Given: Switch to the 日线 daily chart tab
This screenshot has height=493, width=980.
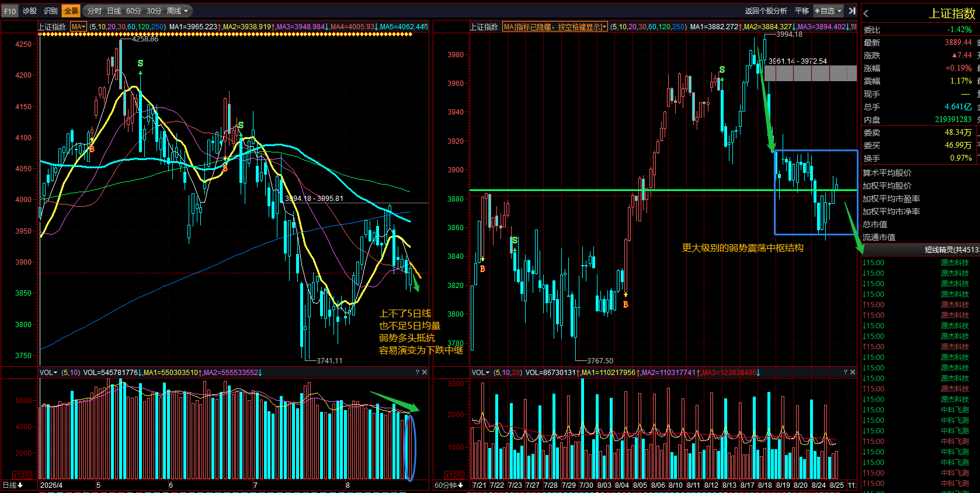Looking at the screenshot, I should coord(114,11).
